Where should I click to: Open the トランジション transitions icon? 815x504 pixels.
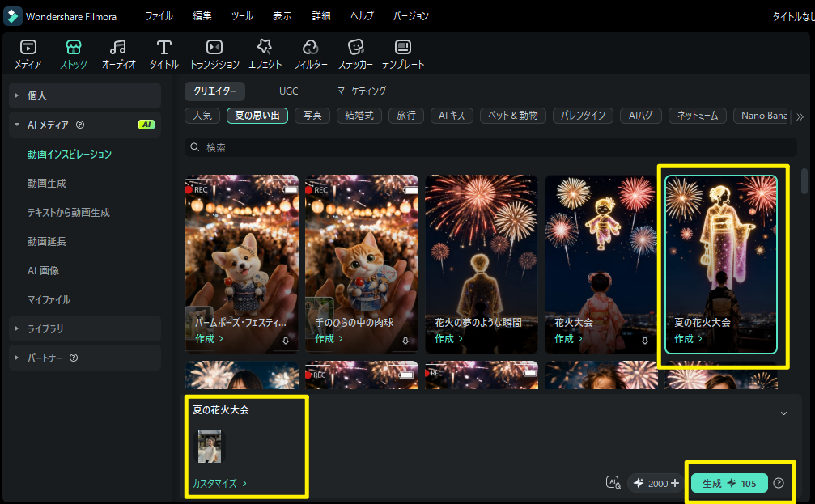pos(214,54)
